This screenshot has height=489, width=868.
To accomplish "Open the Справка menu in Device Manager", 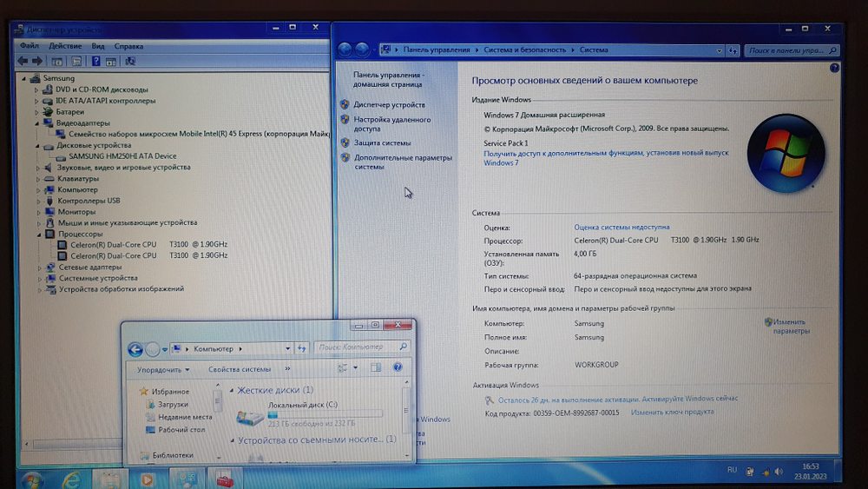I will point(128,46).
